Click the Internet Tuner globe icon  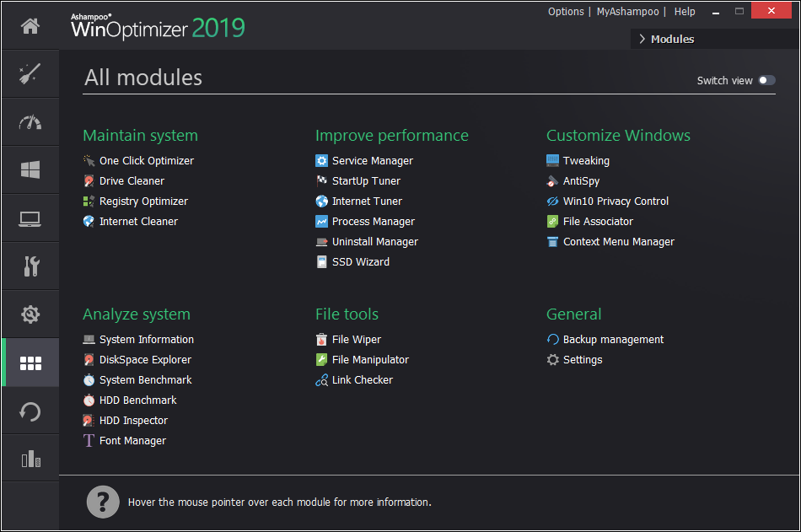coord(321,202)
